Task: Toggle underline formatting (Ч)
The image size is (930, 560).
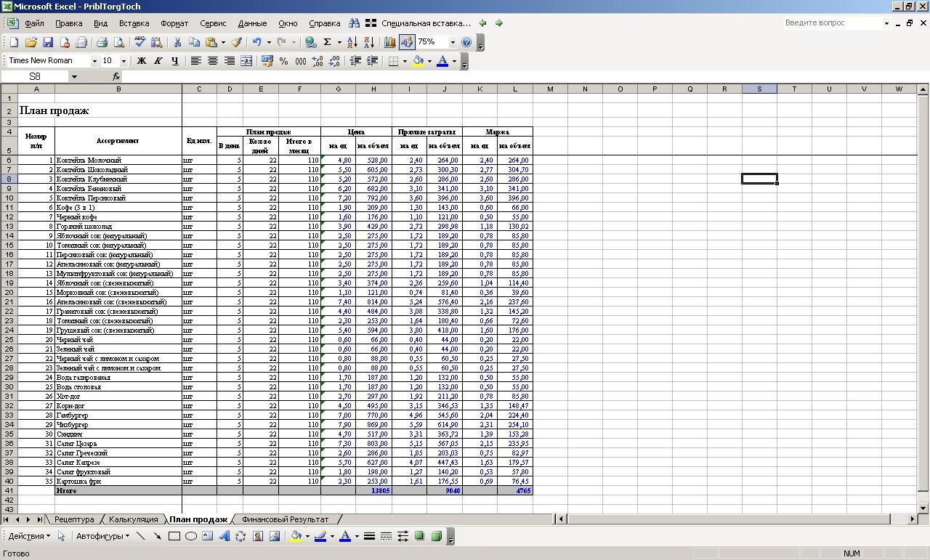Action: (x=174, y=61)
